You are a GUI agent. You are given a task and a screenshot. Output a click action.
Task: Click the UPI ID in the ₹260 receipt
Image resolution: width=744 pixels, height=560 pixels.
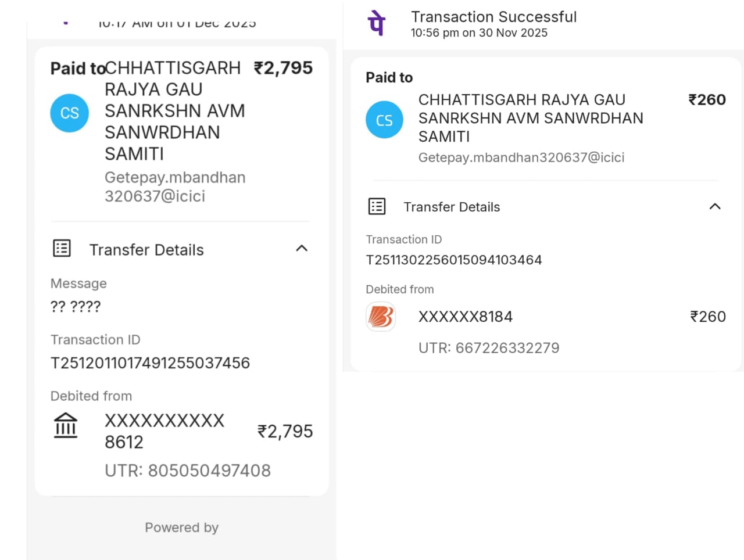click(521, 157)
